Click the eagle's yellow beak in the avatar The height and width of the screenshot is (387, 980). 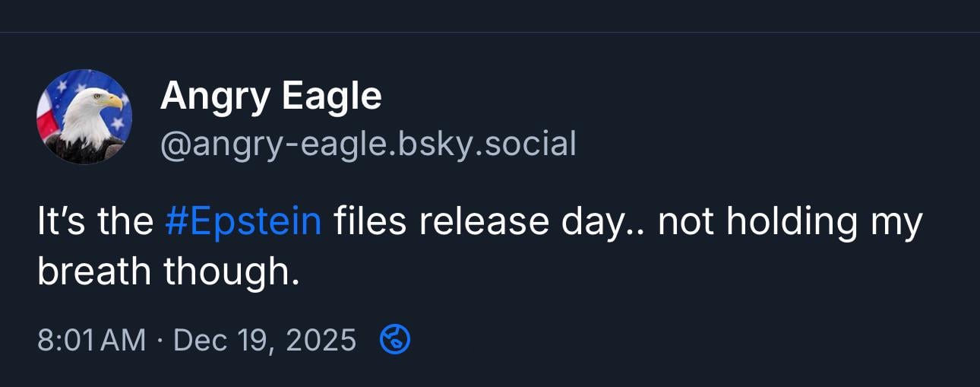coord(112,100)
